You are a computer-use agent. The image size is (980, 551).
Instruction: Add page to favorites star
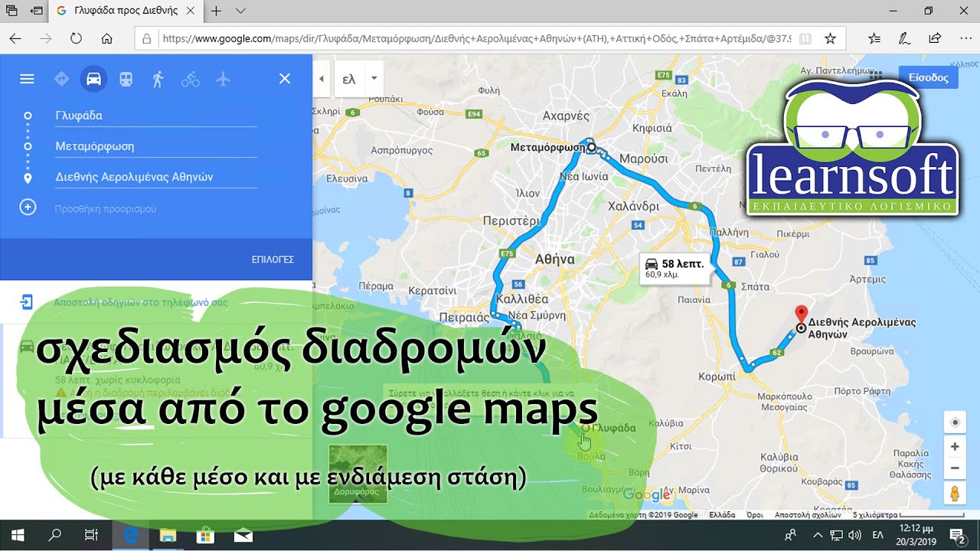pyautogui.click(x=831, y=38)
